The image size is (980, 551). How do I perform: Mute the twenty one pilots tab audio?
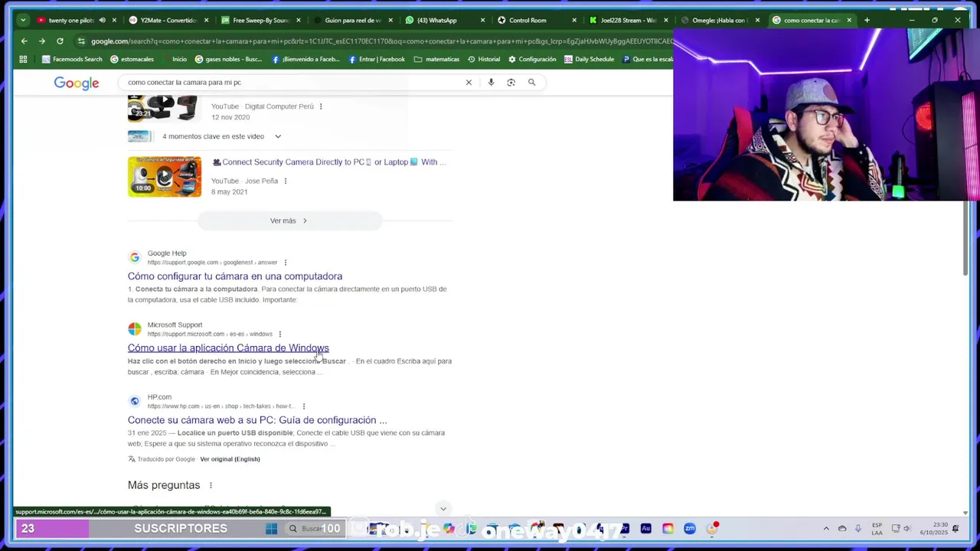tap(102, 20)
